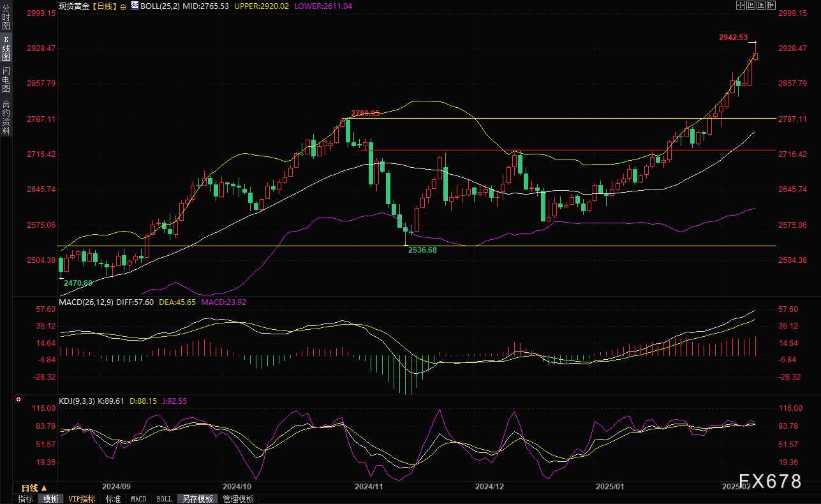Select the crosshair cursor icon in top-right toolbar
This screenshot has height=504, width=821.
741,5
